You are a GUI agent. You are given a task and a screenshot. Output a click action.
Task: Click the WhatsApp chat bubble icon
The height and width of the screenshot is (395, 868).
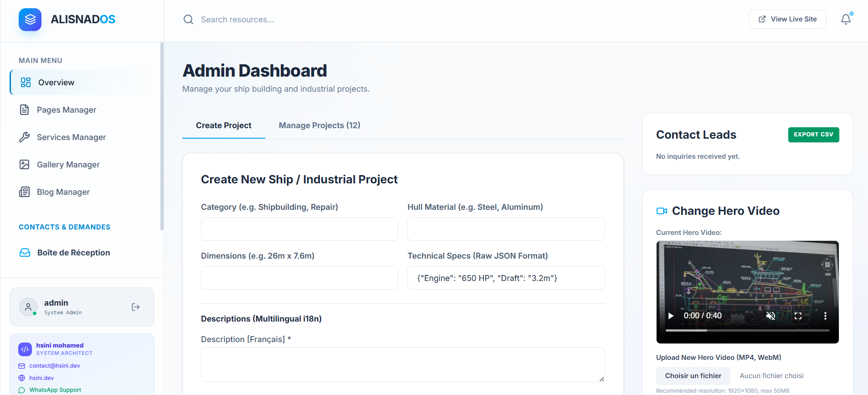pyautogui.click(x=21, y=390)
